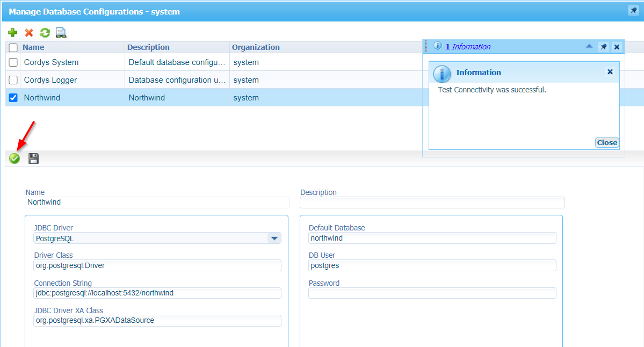Collapse the notification panel with up arrow
This screenshot has height=347, width=644.
(589, 47)
